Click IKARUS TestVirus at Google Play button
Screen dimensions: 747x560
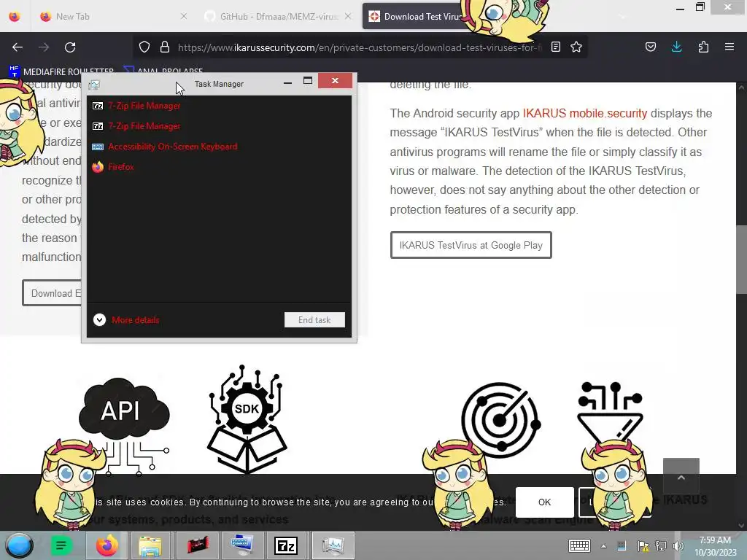(471, 245)
